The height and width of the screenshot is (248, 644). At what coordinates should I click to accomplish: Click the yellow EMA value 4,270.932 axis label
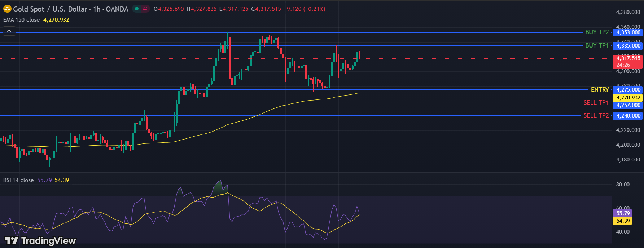628,98
